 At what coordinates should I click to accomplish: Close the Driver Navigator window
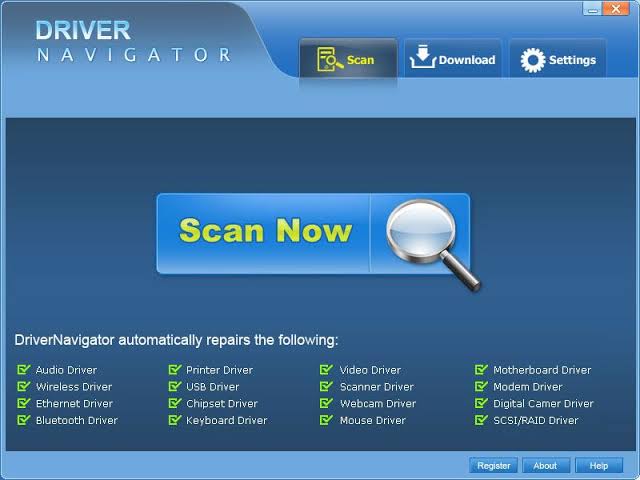point(616,9)
